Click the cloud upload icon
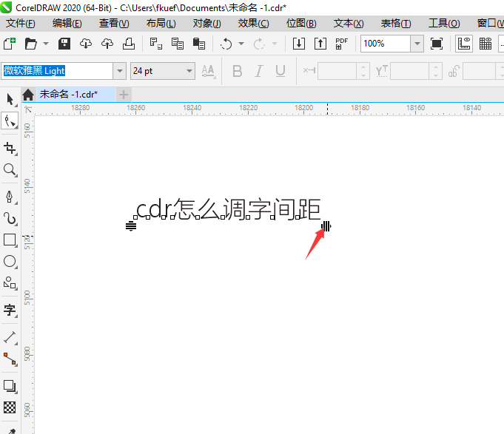The image size is (504, 434). click(x=107, y=44)
